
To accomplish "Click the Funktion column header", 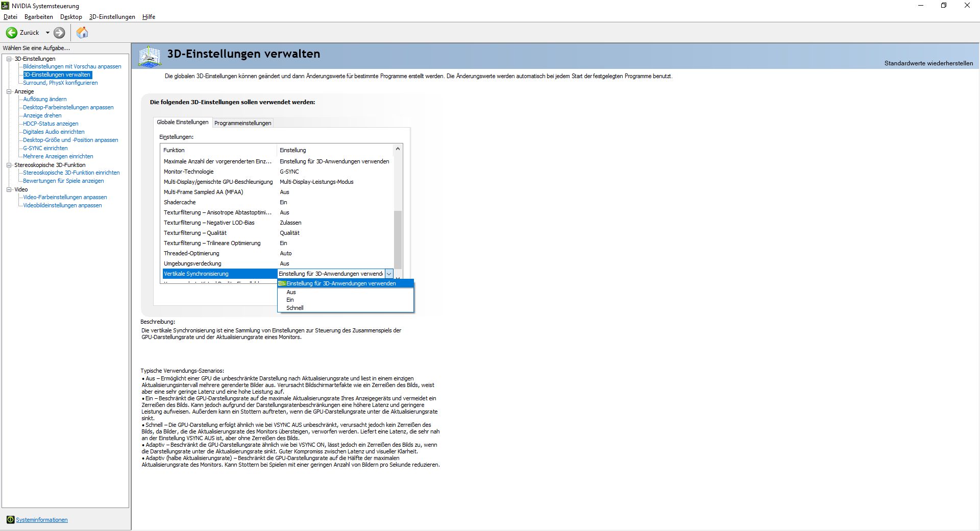I will click(219, 150).
